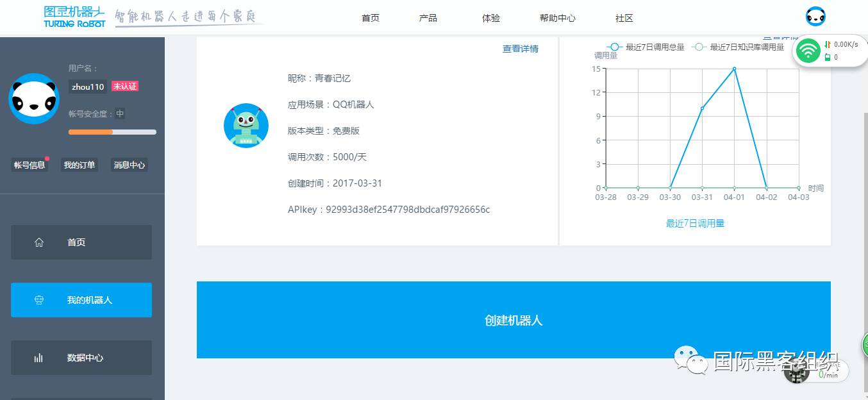
Task: Click the 创建时间：2017-03-31 line
Action: tap(335, 183)
